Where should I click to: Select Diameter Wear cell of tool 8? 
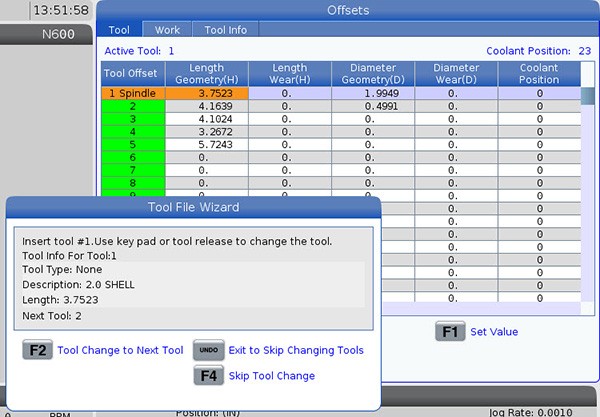click(456, 183)
